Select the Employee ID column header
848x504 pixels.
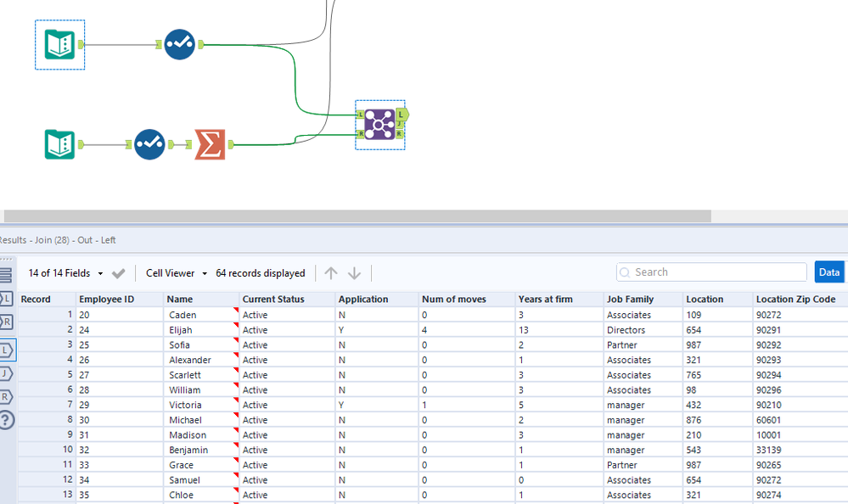coord(120,299)
